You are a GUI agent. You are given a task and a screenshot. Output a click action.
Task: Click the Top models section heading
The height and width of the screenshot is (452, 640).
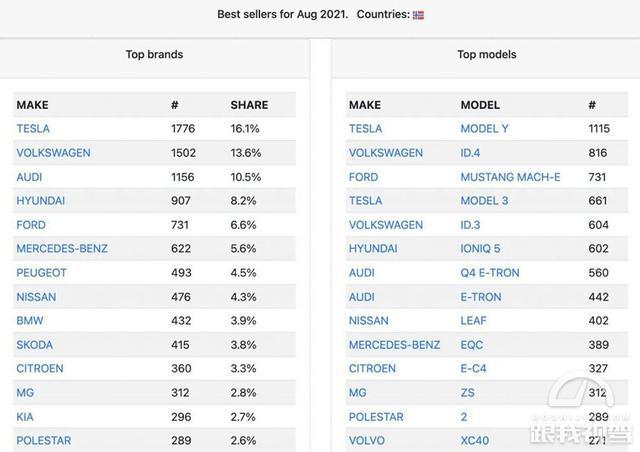coord(487,54)
